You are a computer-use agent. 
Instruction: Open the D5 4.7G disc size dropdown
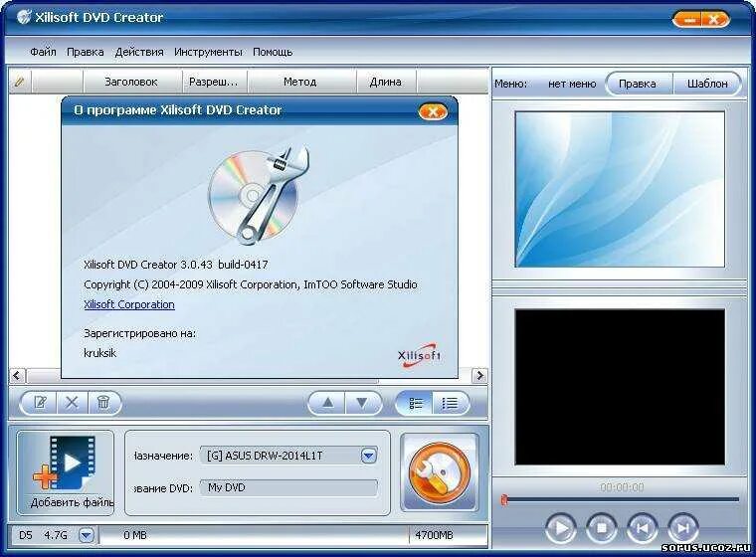[87, 535]
